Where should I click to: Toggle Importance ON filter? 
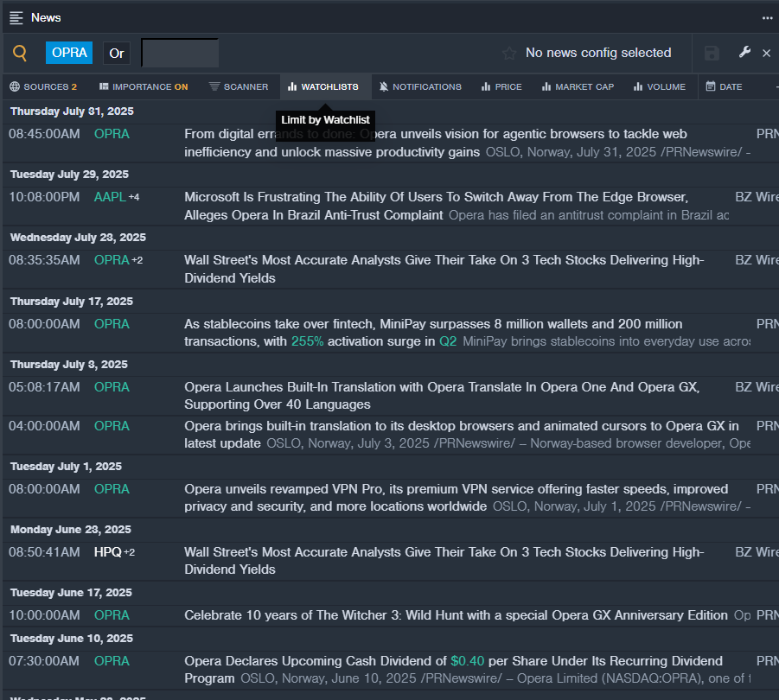[x=144, y=87]
